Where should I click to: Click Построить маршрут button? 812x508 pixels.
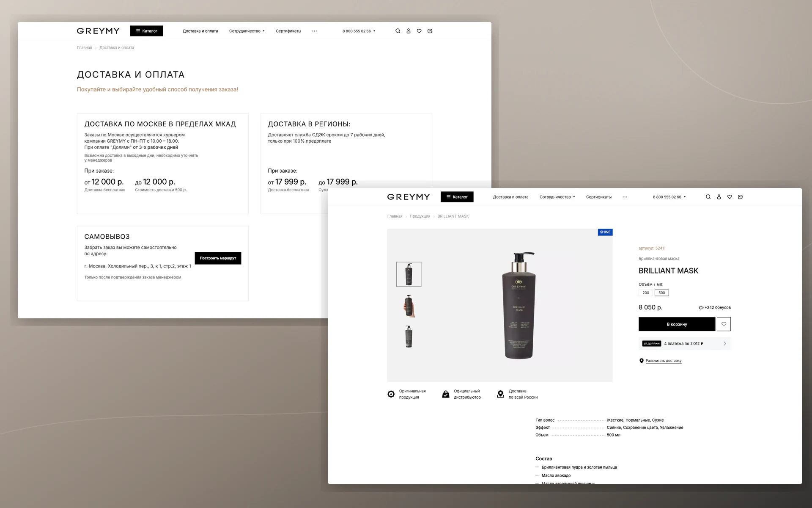pyautogui.click(x=218, y=258)
